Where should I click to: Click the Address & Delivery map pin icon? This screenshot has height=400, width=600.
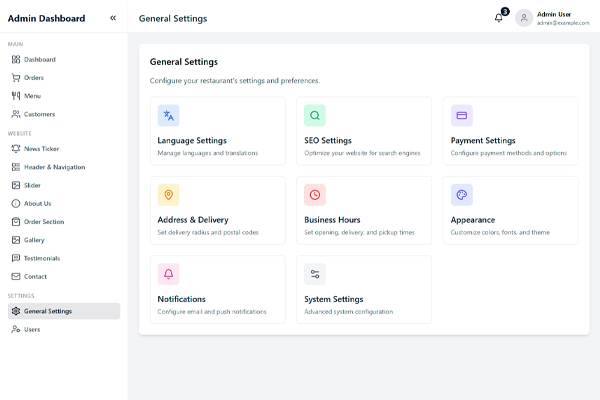[x=168, y=195]
